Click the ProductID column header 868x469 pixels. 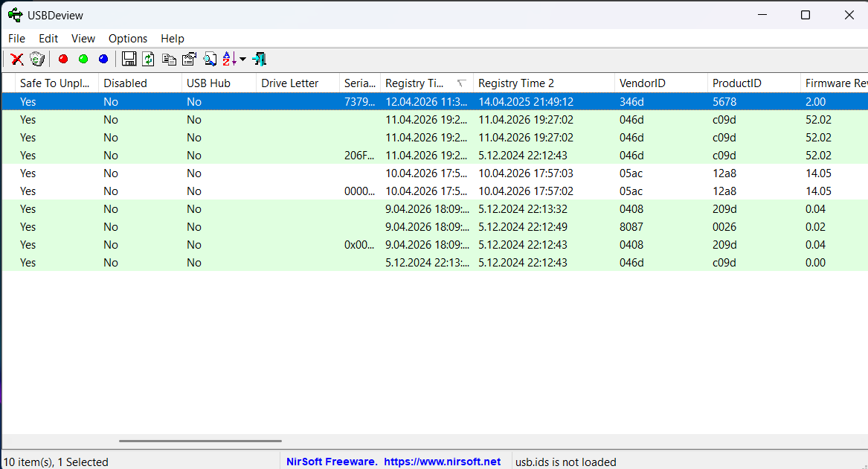point(754,83)
